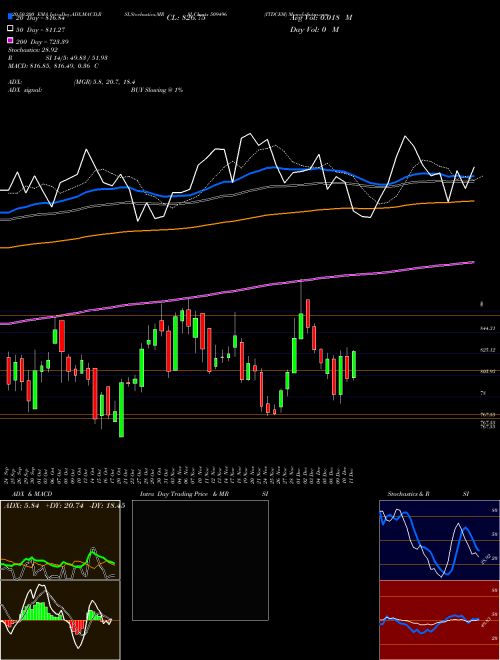Viewport: 500px width, 660px height.
Task: Click the 'MACD: 816.85, 816.49, 0.36 C' readout
Action: coord(53,66)
